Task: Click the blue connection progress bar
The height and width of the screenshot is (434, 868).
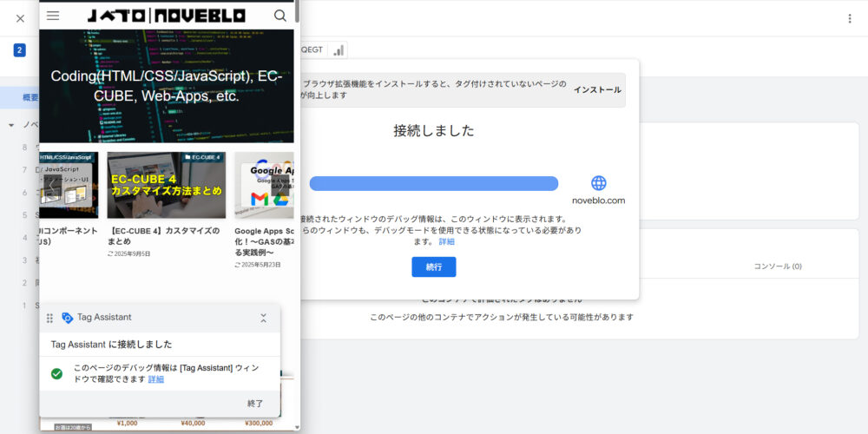Action: click(433, 183)
